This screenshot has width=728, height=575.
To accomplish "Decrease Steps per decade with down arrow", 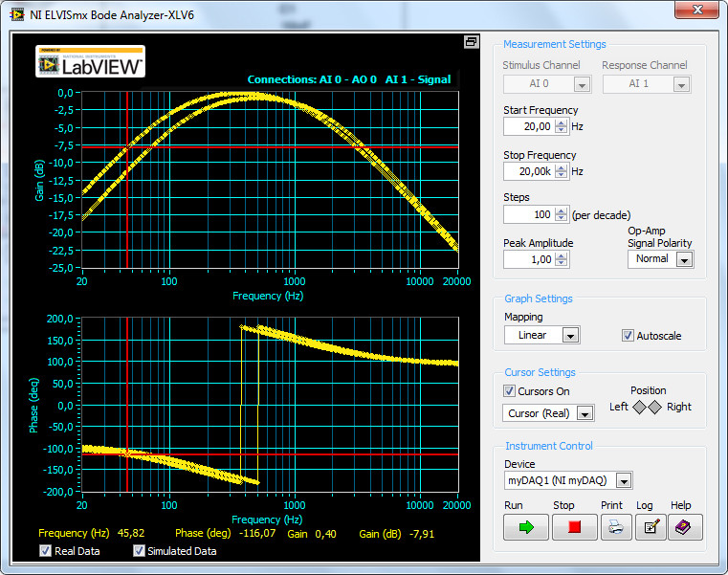I will pyautogui.click(x=562, y=218).
